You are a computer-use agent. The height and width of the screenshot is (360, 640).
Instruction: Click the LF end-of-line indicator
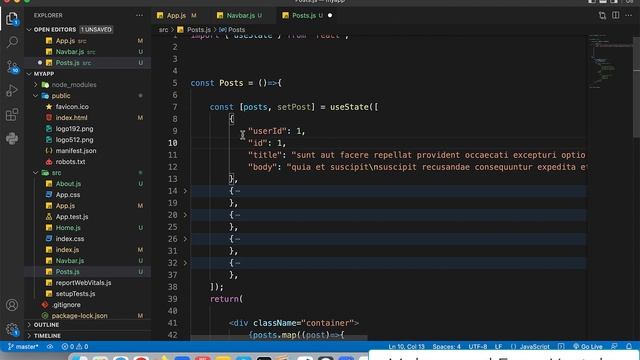pyautogui.click(x=498, y=347)
